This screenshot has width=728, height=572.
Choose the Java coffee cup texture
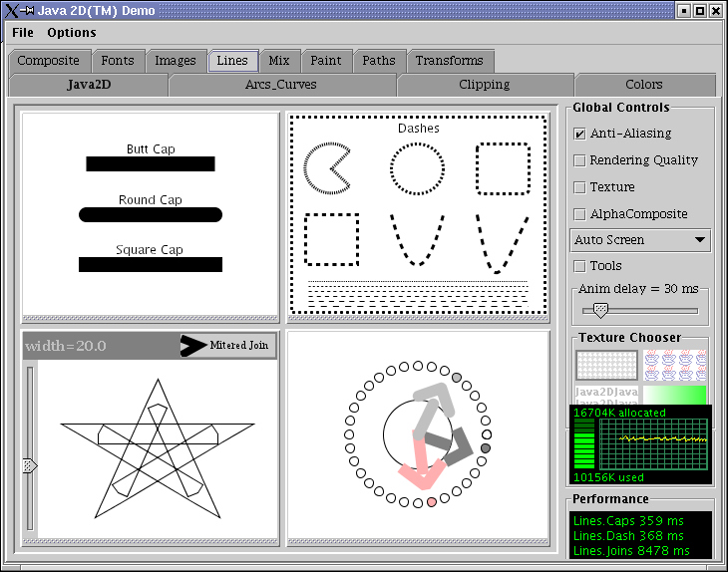tap(675, 365)
